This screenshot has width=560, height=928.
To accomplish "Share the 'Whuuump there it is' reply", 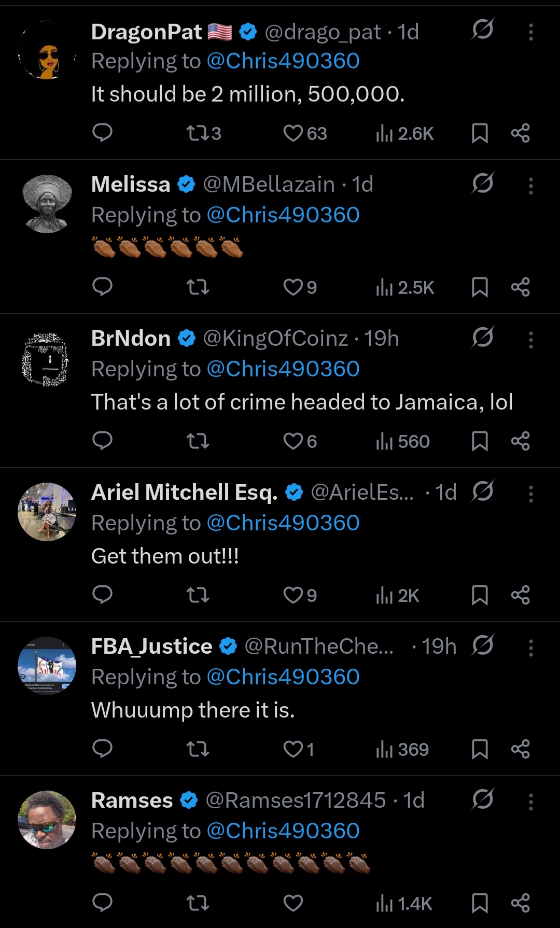I will pyautogui.click(x=520, y=749).
